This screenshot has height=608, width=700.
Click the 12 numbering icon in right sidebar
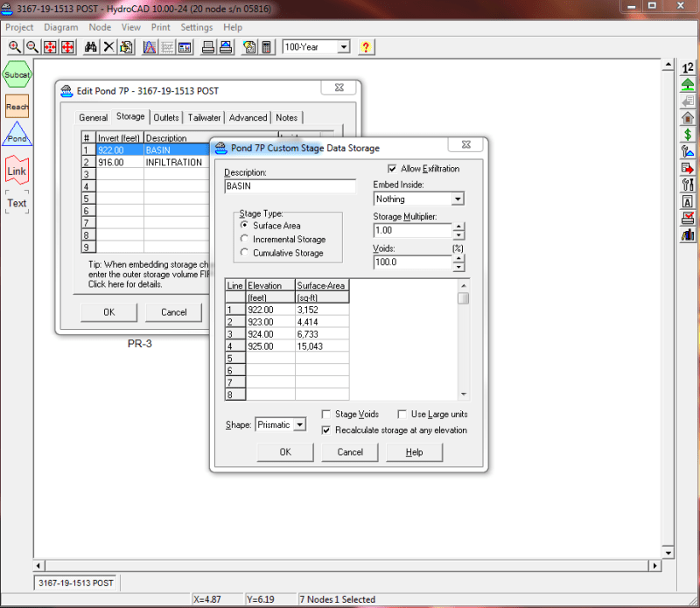[688, 68]
